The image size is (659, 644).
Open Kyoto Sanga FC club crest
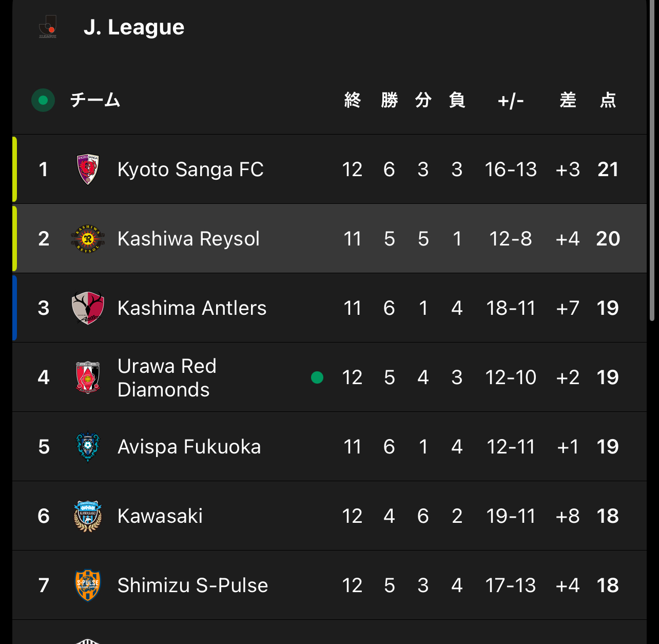[x=88, y=169]
